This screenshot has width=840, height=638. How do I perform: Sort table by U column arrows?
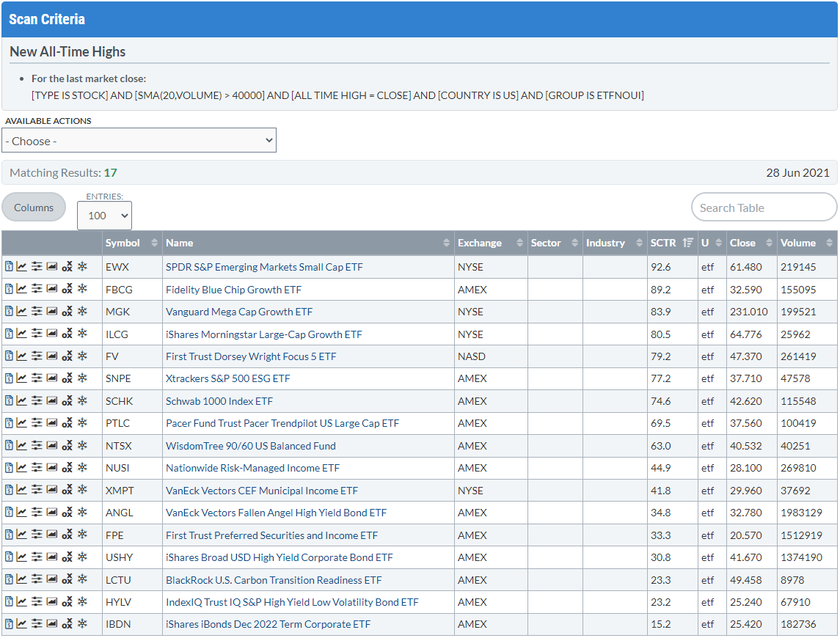718,243
